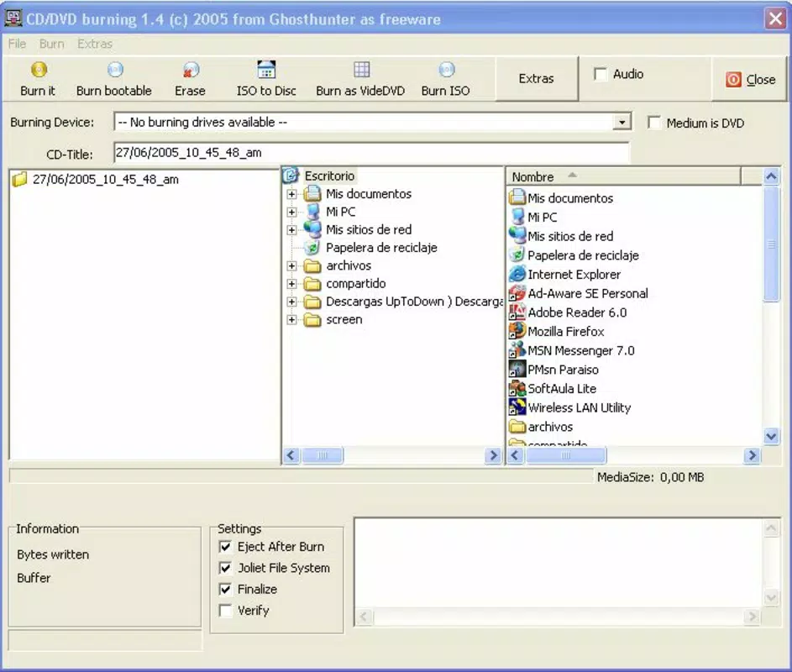Click the file list's scroll up arrow

click(x=771, y=176)
